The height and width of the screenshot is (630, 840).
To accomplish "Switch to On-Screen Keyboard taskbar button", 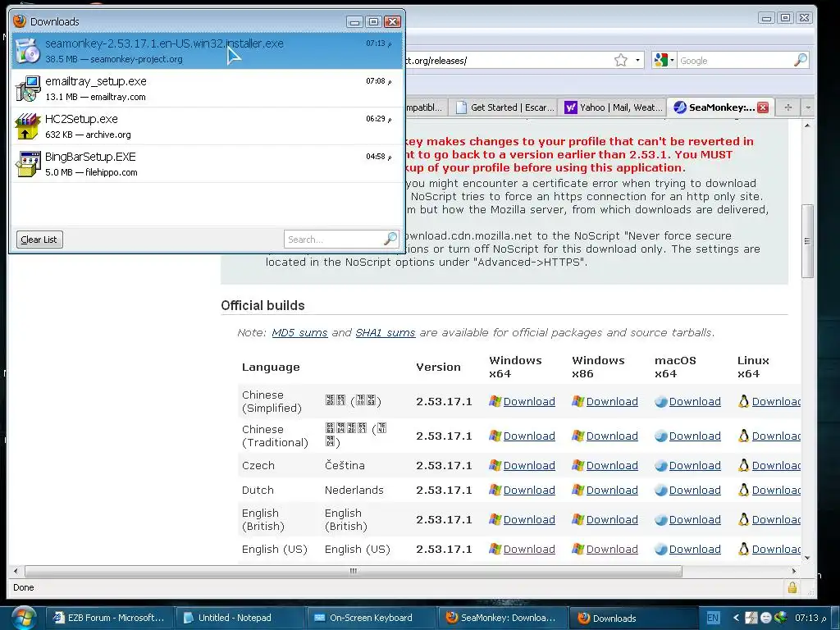I will 371,618.
